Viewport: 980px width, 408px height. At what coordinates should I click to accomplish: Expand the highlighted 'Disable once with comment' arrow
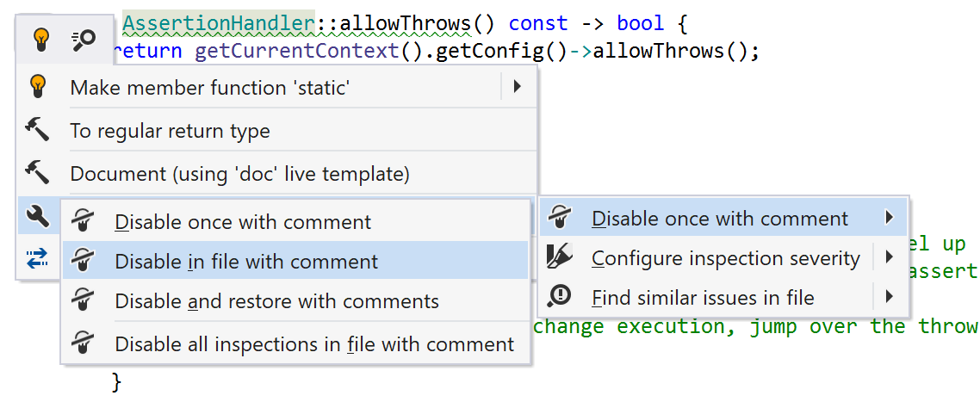[x=889, y=218]
